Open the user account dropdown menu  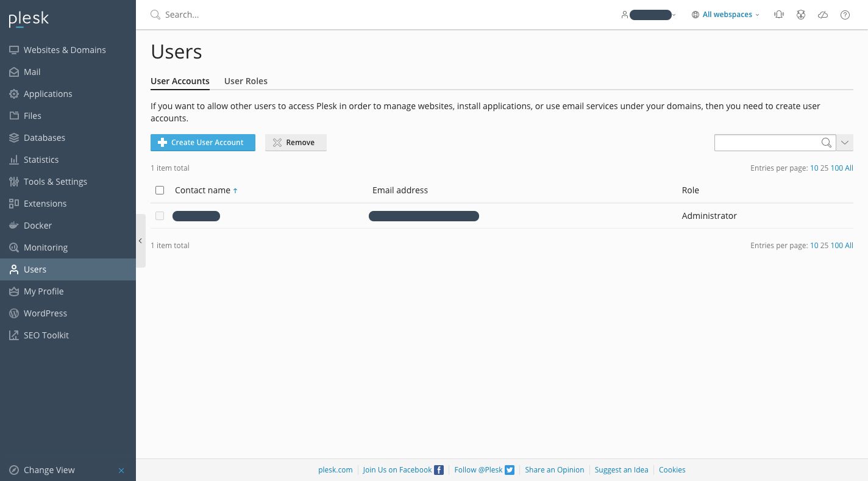[649, 15]
